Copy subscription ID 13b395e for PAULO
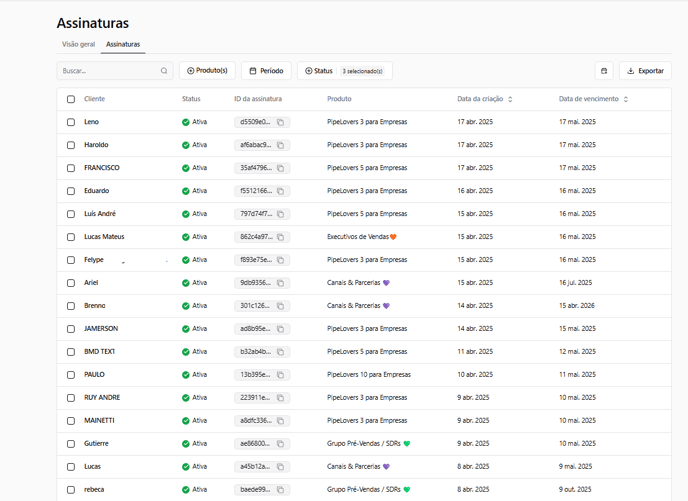 pos(280,375)
